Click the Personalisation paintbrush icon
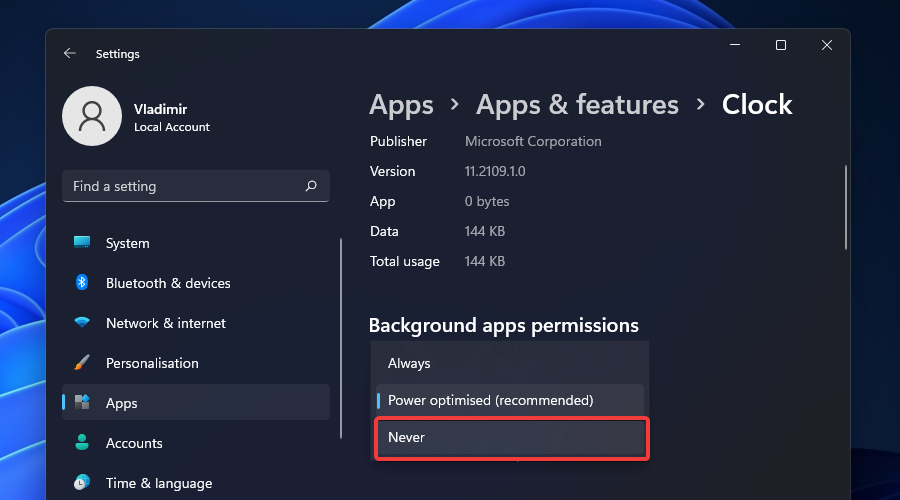The height and width of the screenshot is (500, 900). pyautogui.click(x=82, y=363)
